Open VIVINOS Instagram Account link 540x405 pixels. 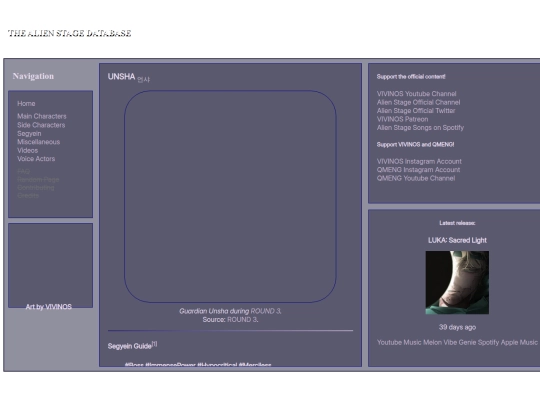click(419, 162)
